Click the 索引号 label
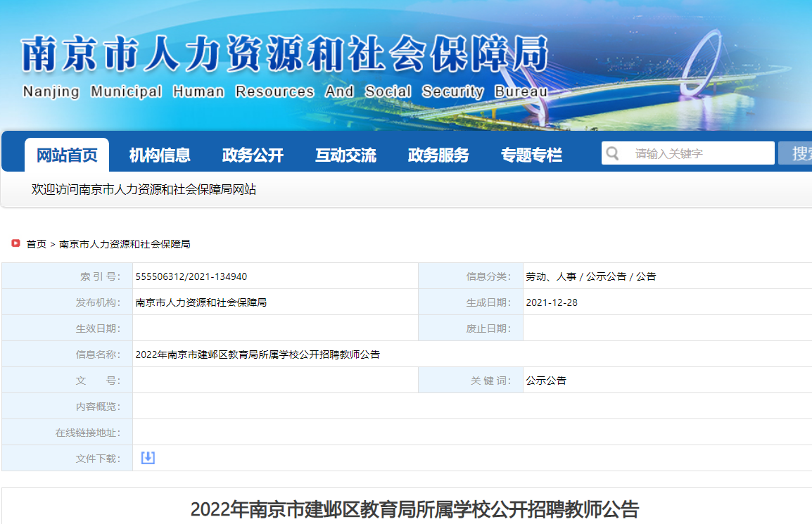 click(100, 276)
